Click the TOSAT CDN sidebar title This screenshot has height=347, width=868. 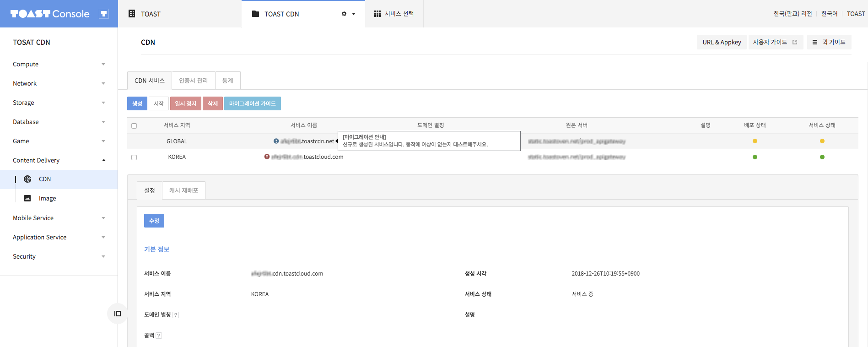32,42
